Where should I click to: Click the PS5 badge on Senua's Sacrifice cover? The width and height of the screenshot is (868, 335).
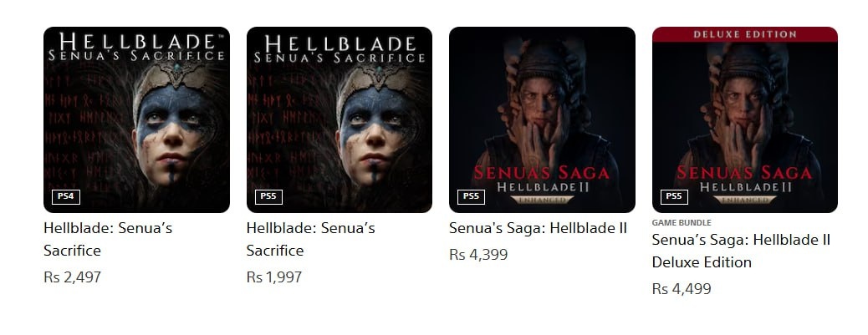268,197
